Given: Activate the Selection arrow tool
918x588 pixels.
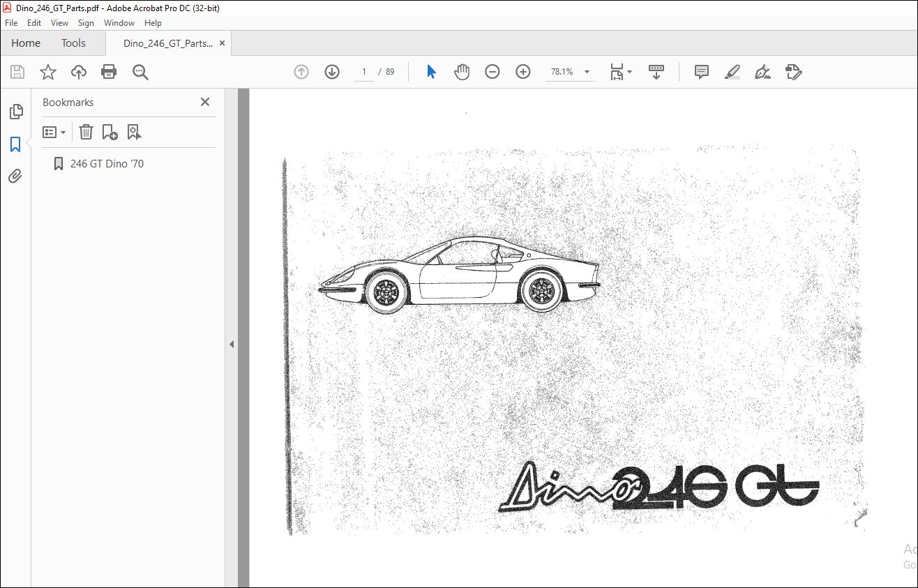Looking at the screenshot, I should (431, 72).
